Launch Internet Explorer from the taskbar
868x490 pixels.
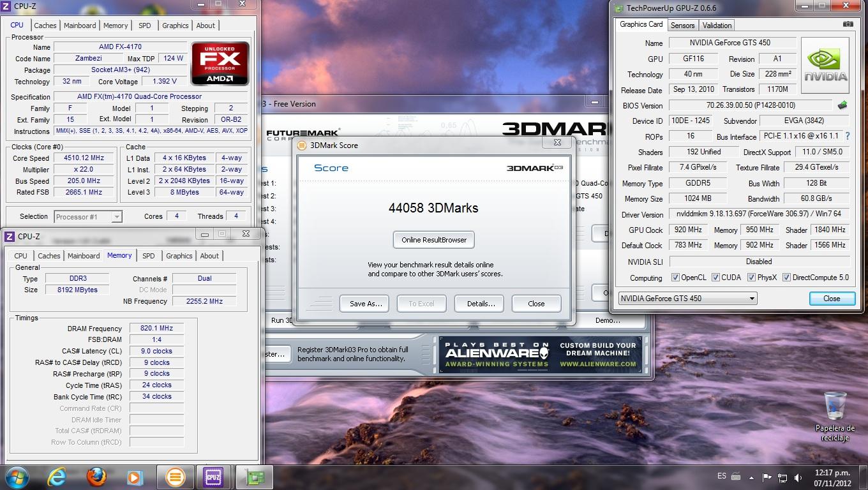point(57,477)
